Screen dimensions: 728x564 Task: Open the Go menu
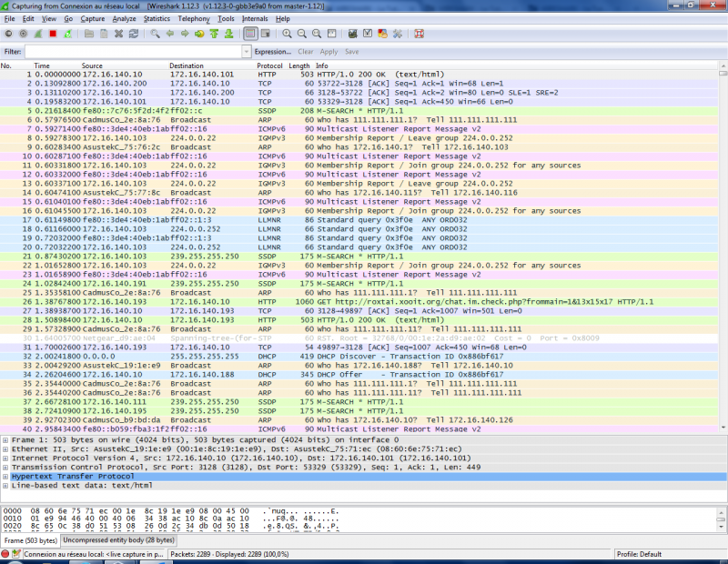pos(68,18)
